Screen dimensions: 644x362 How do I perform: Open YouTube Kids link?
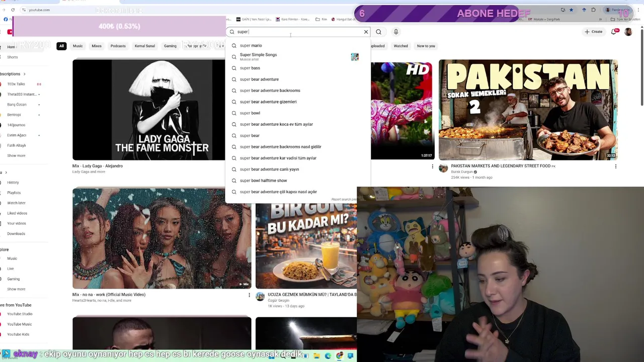(x=18, y=334)
